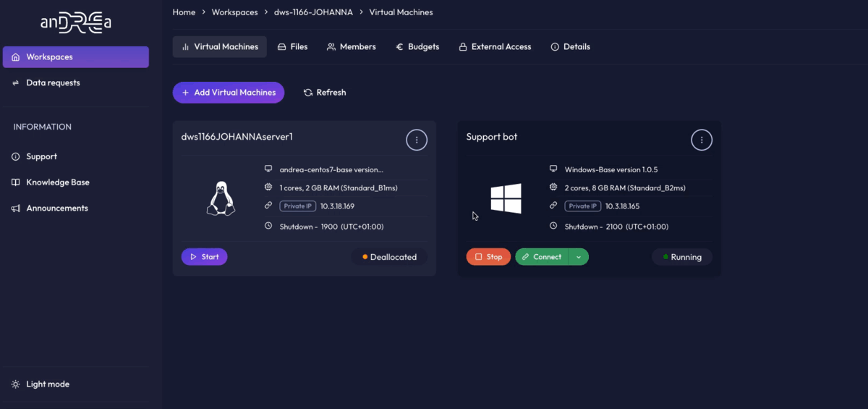Click the Virtual Machines breadcrumb

tap(401, 12)
